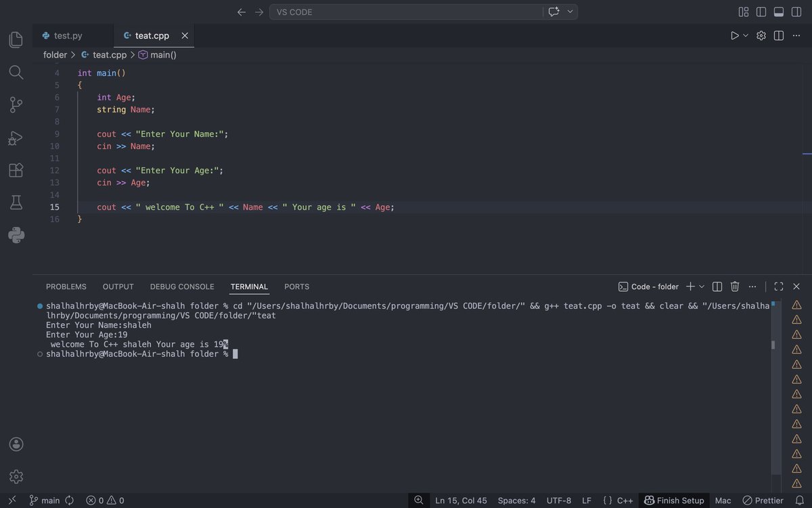Go back using the title bar arrow
This screenshot has height=508, width=812.
coord(242,12)
